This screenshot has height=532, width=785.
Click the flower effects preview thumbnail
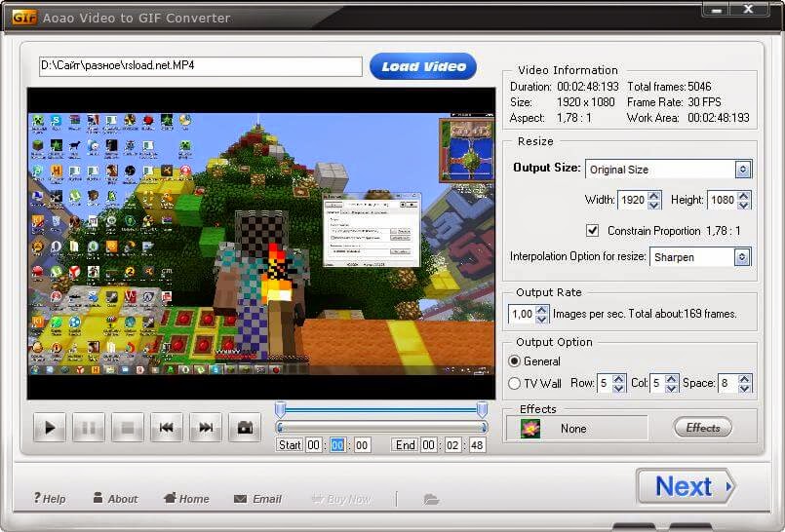[x=530, y=429]
